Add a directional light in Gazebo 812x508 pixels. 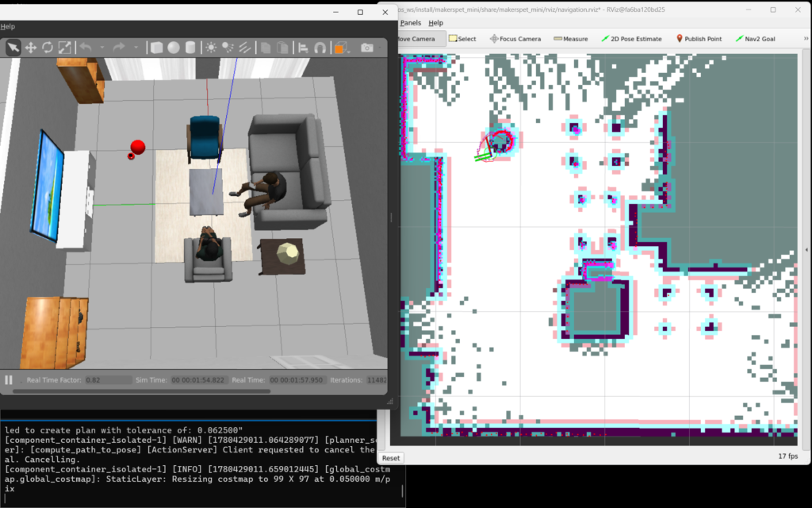point(245,48)
